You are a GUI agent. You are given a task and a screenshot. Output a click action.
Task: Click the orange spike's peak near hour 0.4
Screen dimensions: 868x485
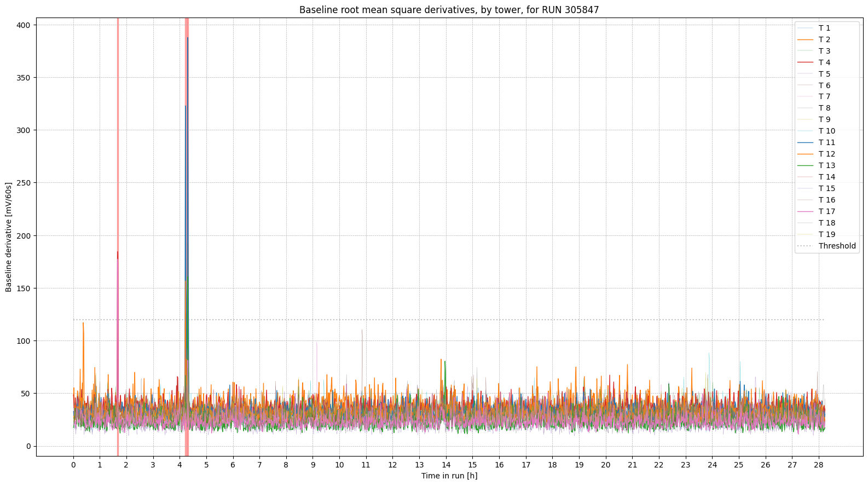pyautogui.click(x=83, y=323)
